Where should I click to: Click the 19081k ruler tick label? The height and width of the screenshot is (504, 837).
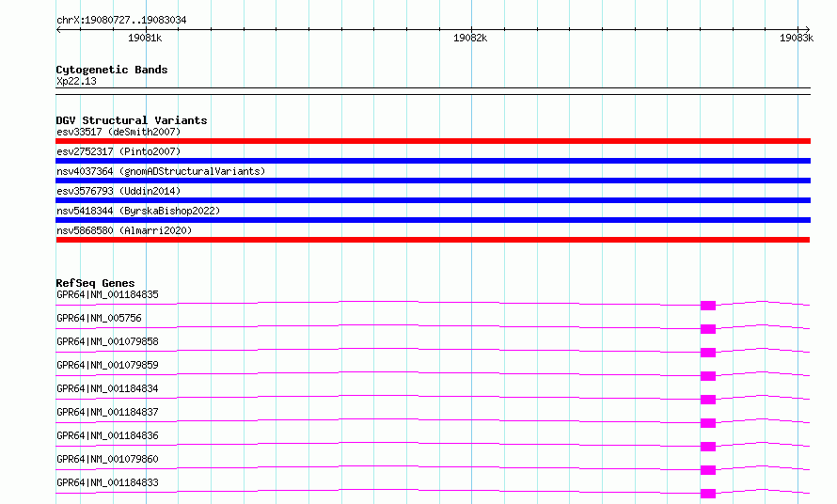pos(145,38)
